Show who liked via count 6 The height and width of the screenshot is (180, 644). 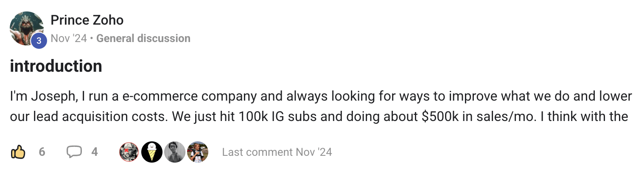click(42, 152)
